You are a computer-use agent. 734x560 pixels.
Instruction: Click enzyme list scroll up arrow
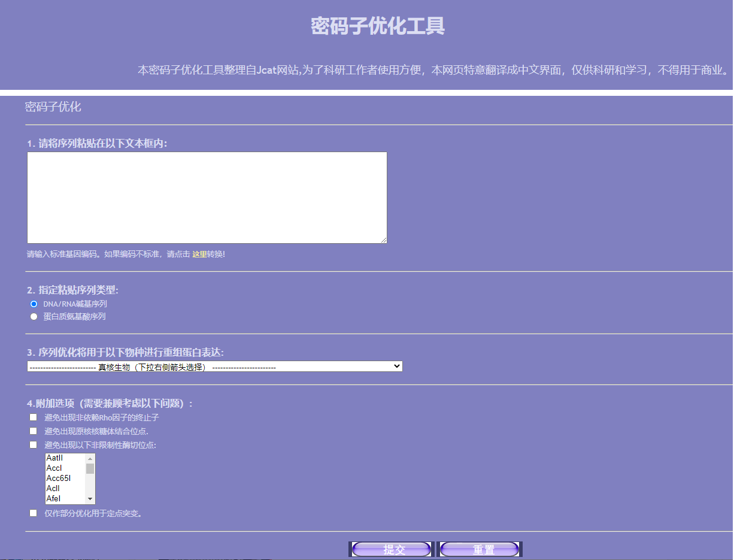(x=90, y=459)
